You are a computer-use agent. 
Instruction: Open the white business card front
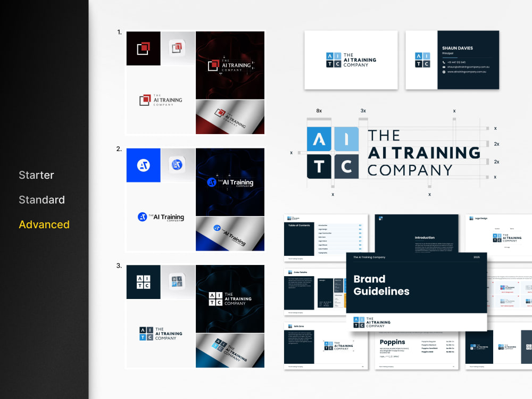[351, 60]
